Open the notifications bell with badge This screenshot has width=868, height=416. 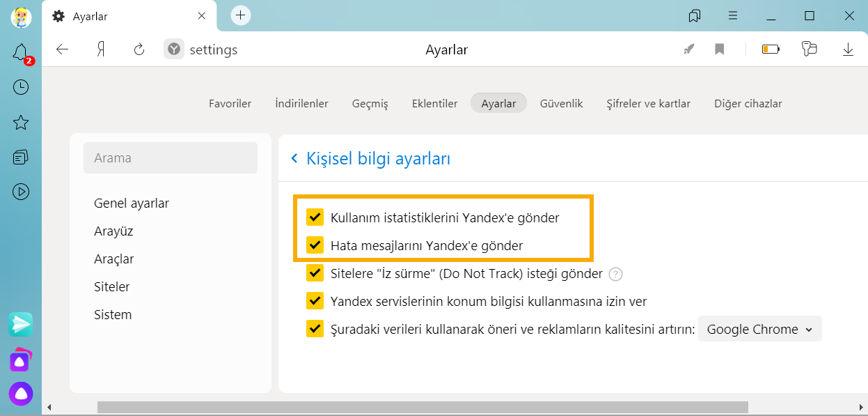(22, 52)
